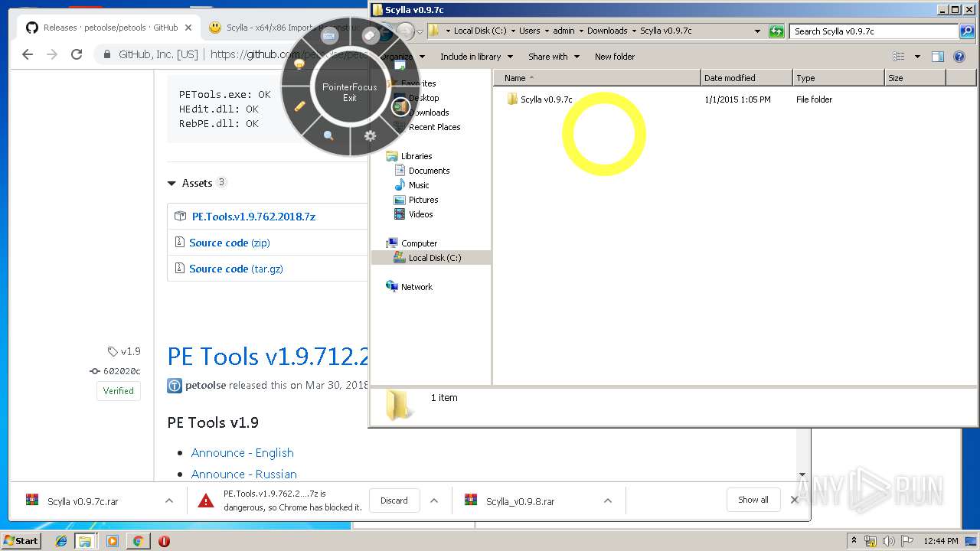The width and height of the screenshot is (980, 551).
Task: Open Announce - English link
Action: click(243, 453)
